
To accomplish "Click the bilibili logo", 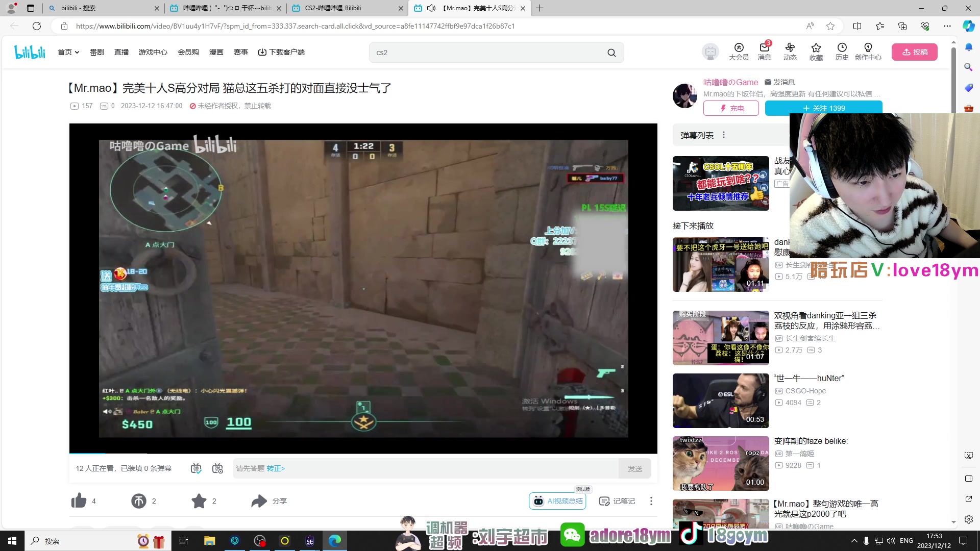I will click(x=30, y=52).
